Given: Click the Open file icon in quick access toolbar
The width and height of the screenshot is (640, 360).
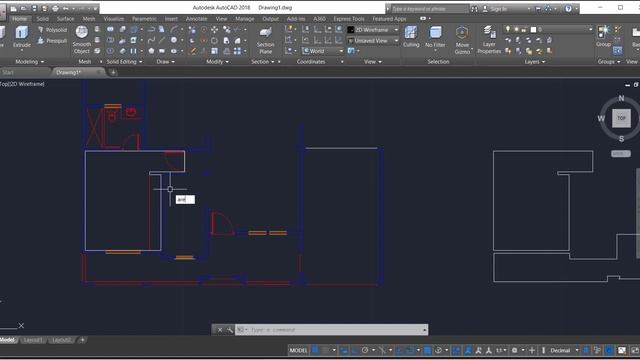Looking at the screenshot, I should (24, 8).
